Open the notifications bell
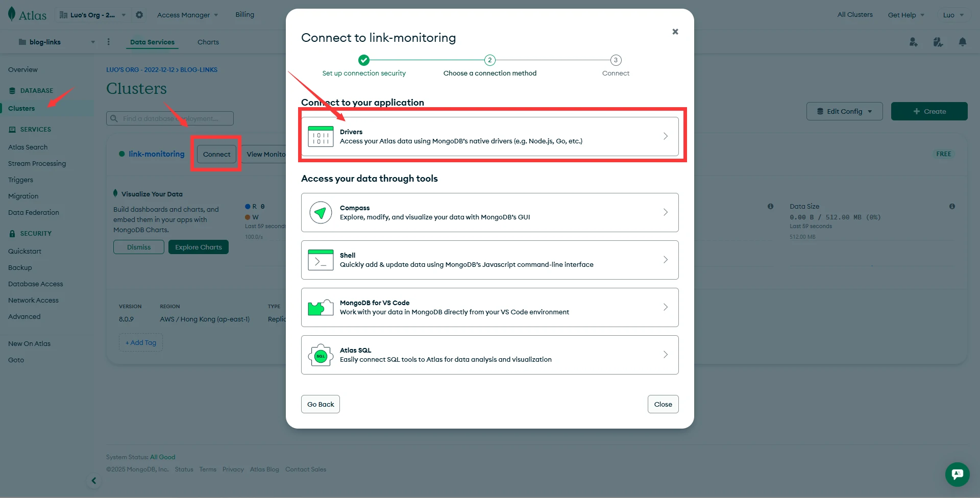Screen dimensions: 980x498 click(x=962, y=42)
